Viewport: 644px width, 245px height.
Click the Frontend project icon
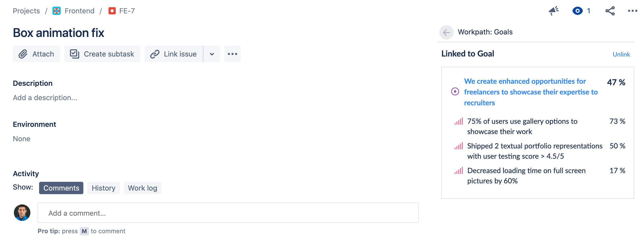(57, 11)
